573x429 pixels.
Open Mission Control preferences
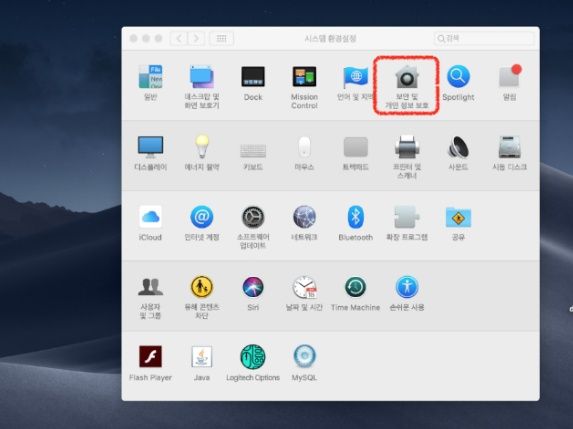(304, 77)
